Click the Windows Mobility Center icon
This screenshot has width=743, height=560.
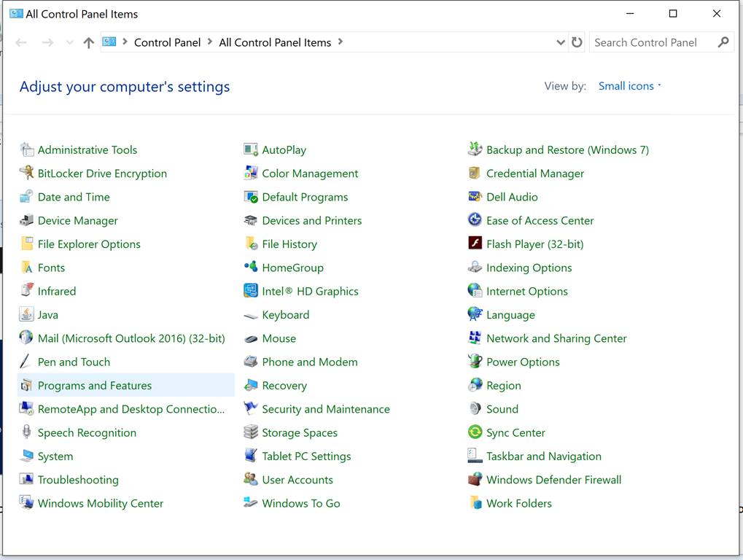tap(26, 502)
